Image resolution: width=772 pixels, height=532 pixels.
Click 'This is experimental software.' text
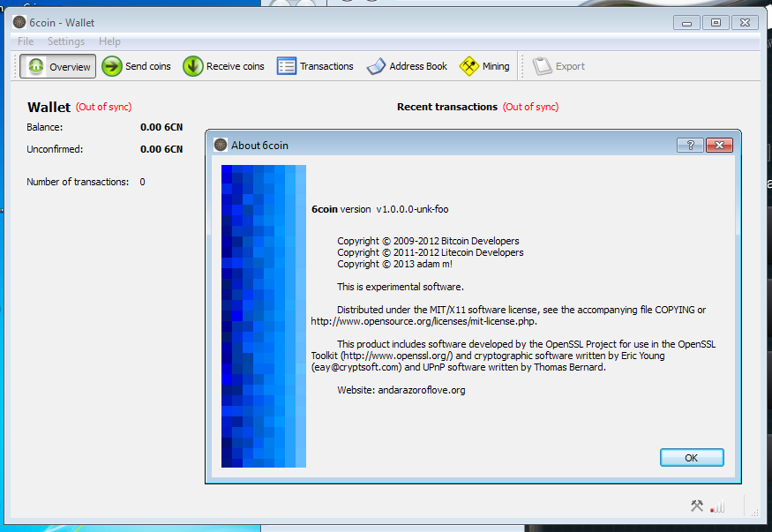coord(401,287)
